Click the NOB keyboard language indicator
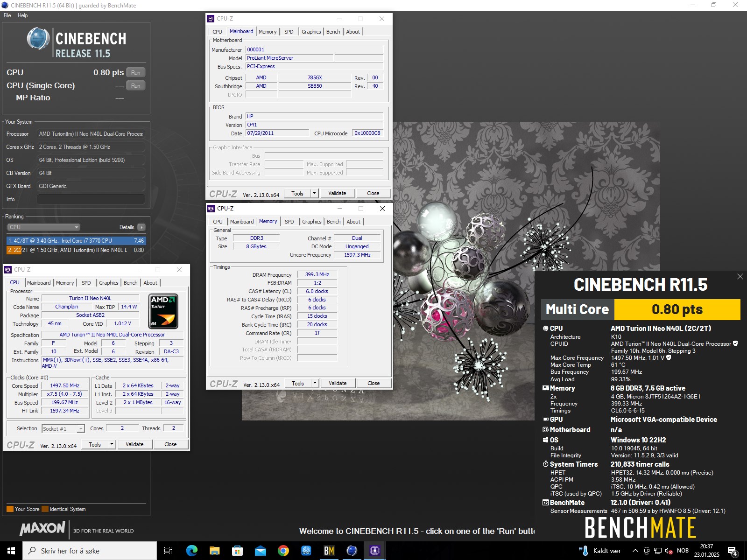The height and width of the screenshot is (560, 747). pyautogui.click(x=683, y=551)
